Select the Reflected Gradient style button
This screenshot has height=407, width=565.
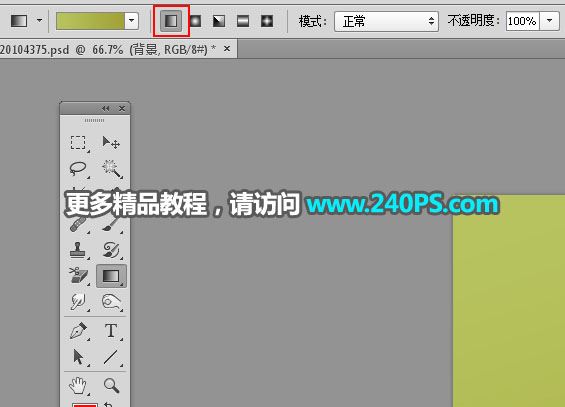click(243, 21)
